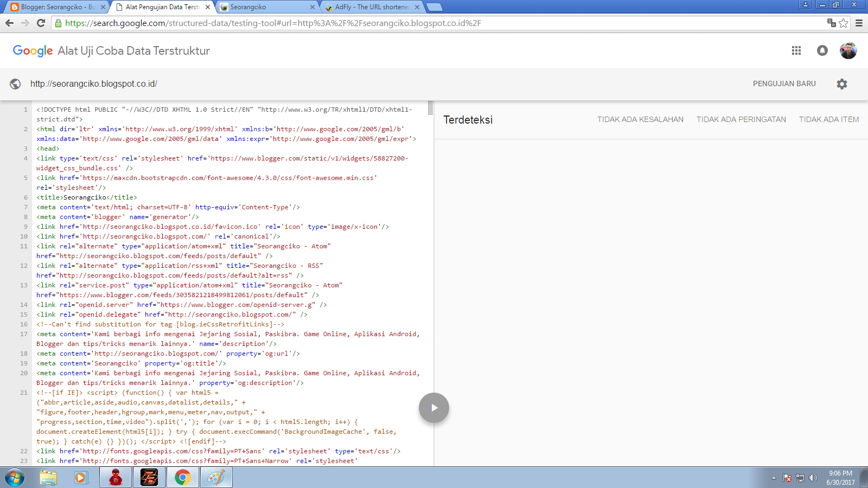
Task: Click the PT+Sans stylesheet link on line 22
Action: (x=219, y=451)
